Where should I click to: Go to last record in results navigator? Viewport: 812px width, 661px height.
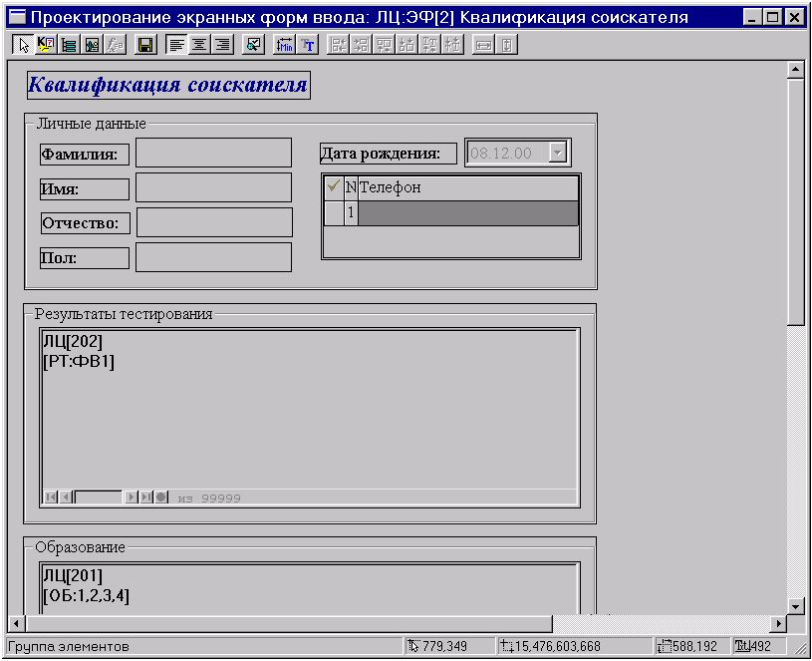[x=146, y=497]
